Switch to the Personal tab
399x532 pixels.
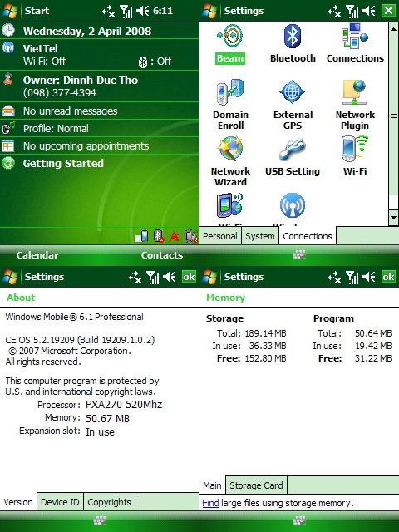pos(220,236)
